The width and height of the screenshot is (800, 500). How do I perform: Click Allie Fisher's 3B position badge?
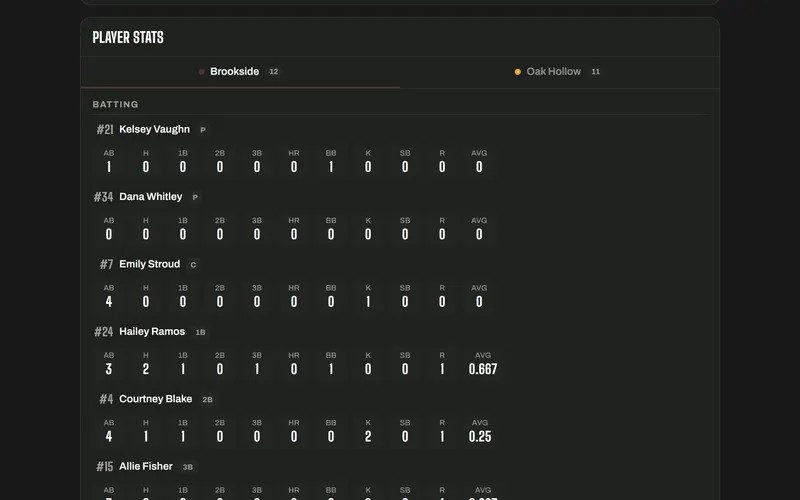tap(188, 467)
